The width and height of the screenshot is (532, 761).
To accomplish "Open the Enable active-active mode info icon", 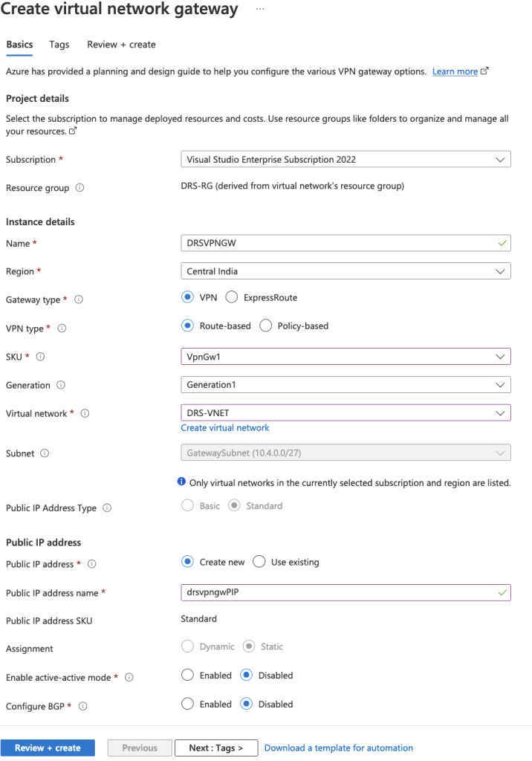I will pyautogui.click(x=127, y=677).
